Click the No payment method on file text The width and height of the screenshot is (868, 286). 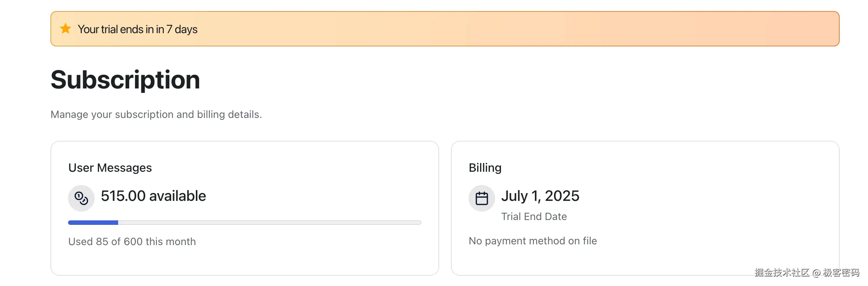pyautogui.click(x=533, y=241)
